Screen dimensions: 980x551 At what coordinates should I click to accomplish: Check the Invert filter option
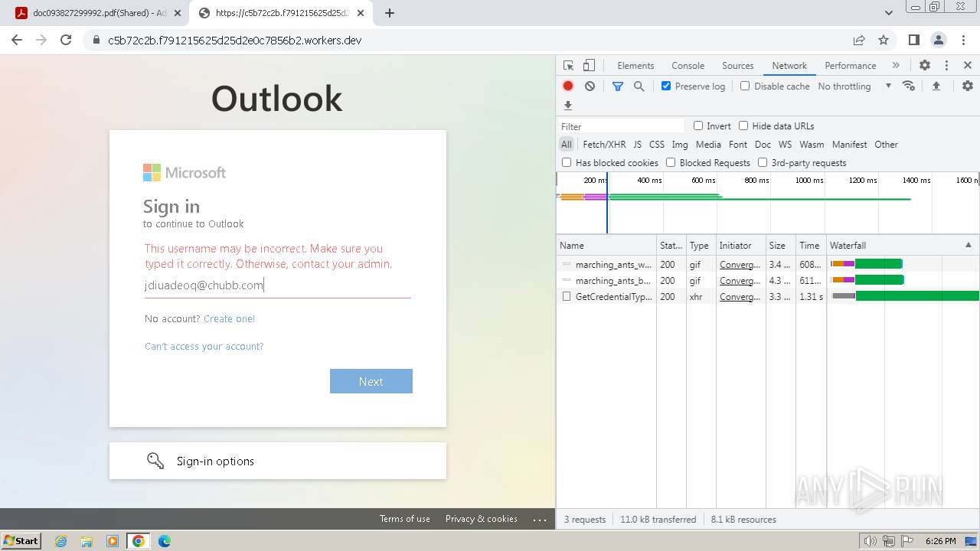tap(698, 126)
